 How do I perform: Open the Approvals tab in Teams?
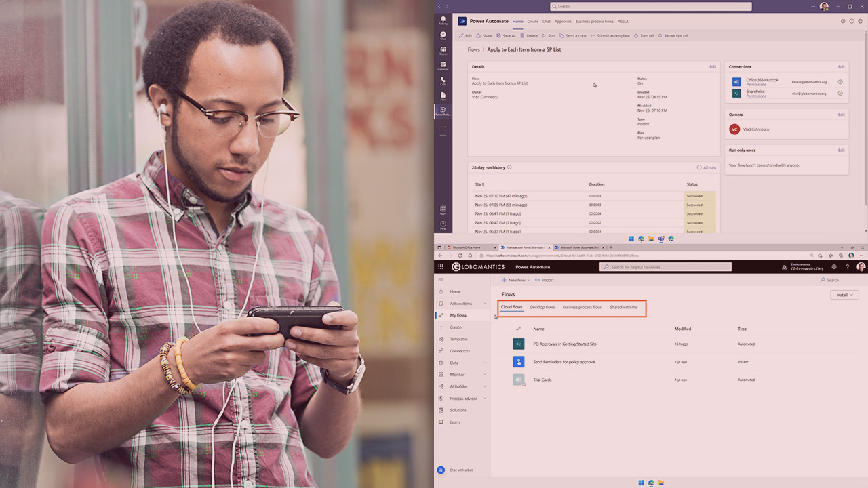pyautogui.click(x=563, y=22)
